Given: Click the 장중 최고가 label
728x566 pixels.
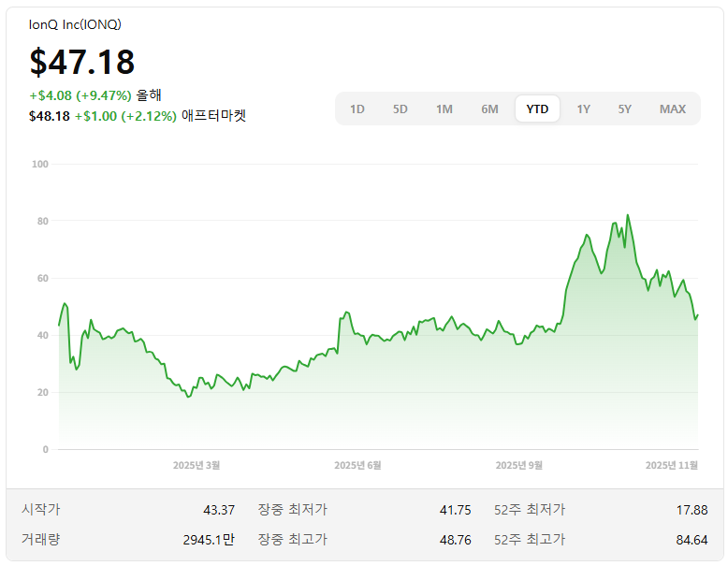Looking at the screenshot, I should click(x=293, y=540).
